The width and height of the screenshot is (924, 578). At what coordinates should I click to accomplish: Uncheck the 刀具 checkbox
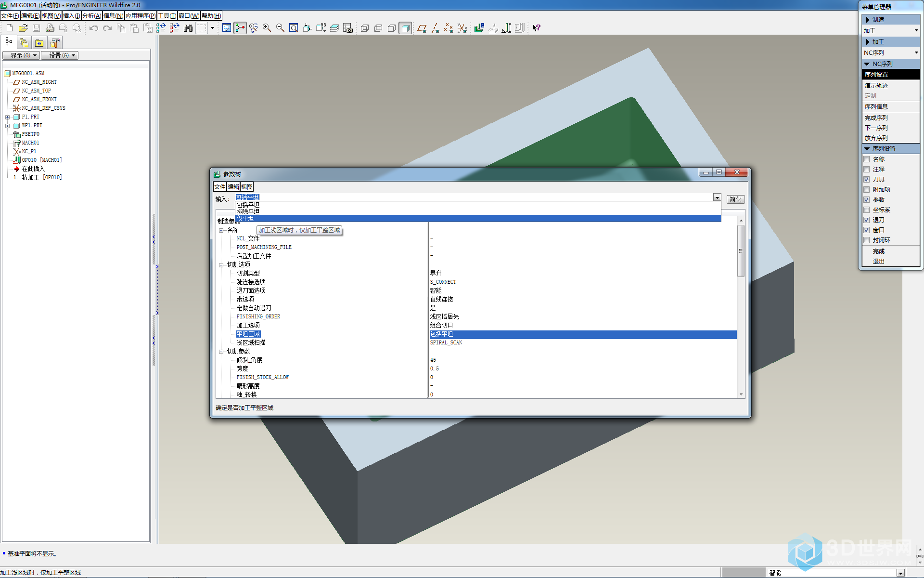[867, 180]
